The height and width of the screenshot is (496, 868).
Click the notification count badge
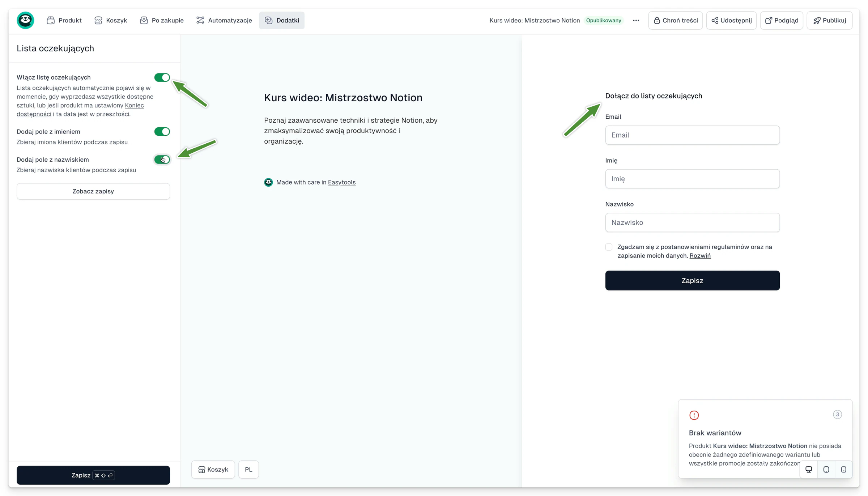837,414
